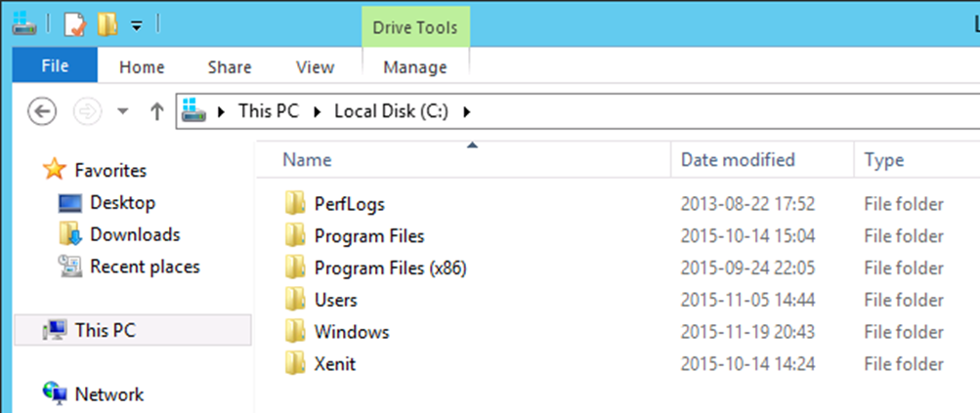Open Desktop in the navigation pane

click(x=122, y=202)
